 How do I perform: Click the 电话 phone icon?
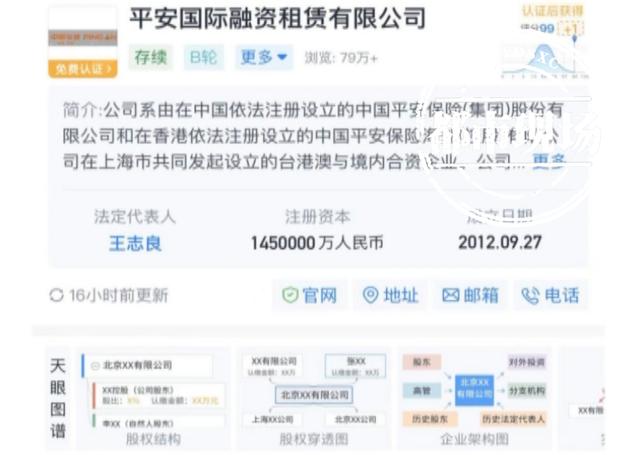531,295
